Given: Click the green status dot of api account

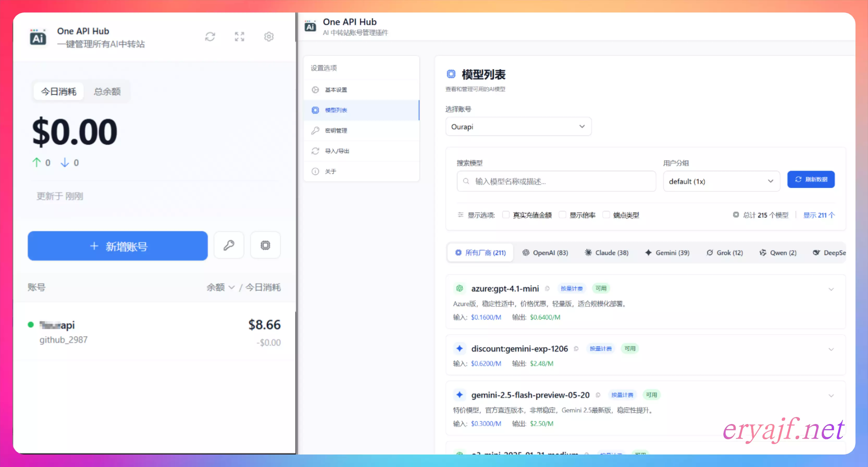Looking at the screenshot, I should pos(31,325).
